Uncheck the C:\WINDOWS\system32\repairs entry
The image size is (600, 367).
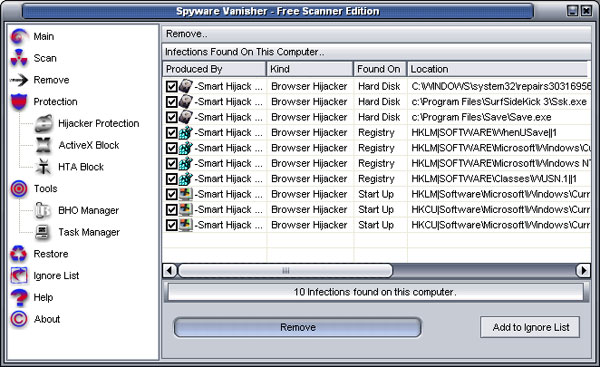pos(171,86)
